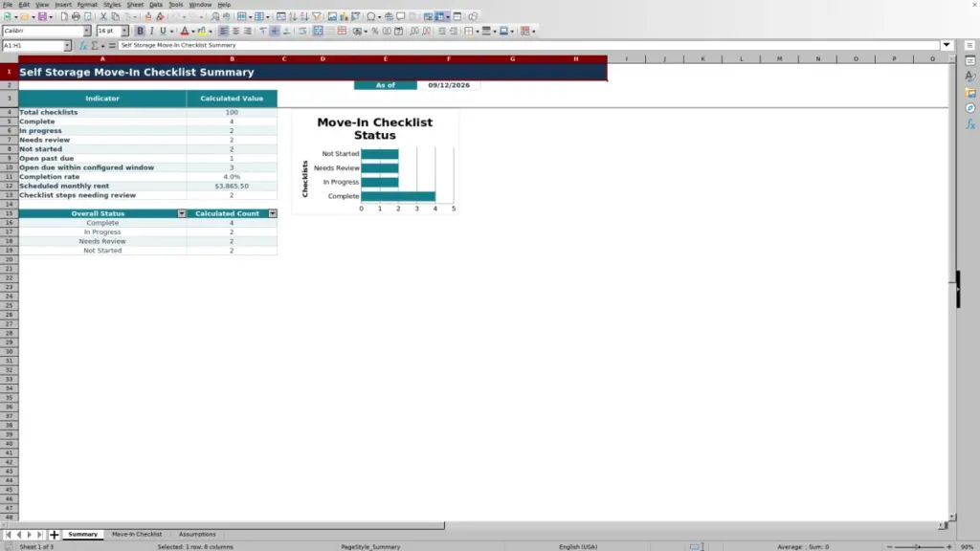Expand the formula bar with the arrow
The width and height of the screenshot is (980, 551).
point(947,45)
